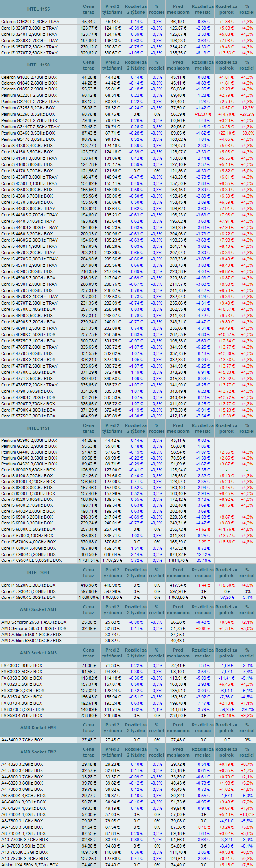Click 1 781,51 € current price of Core i7-6950K EE

[x=89, y=560]
